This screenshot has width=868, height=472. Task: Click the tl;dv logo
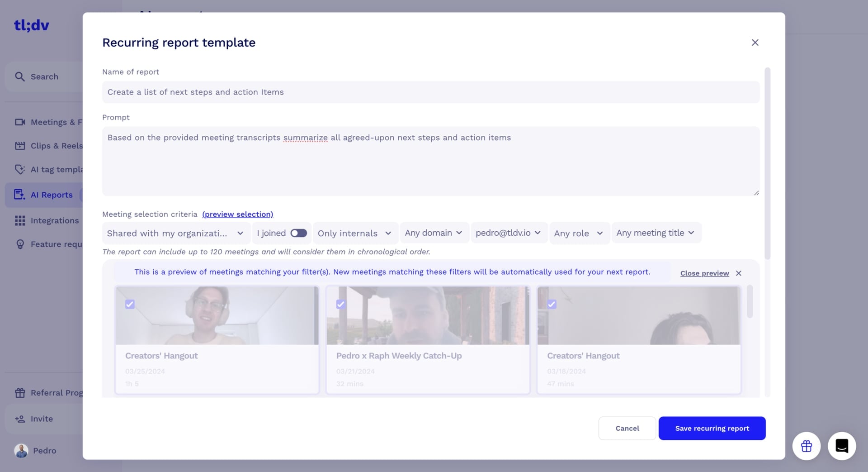pyautogui.click(x=31, y=25)
